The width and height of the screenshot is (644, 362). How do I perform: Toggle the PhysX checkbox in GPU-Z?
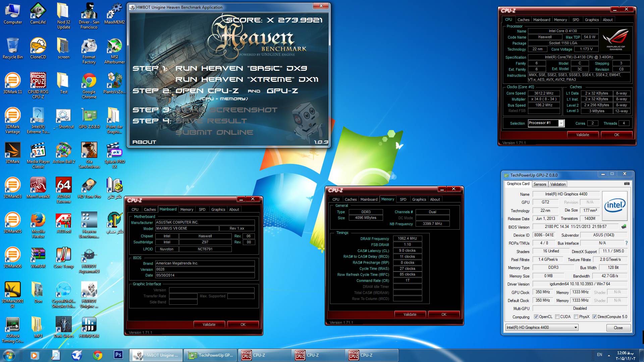tap(576, 317)
